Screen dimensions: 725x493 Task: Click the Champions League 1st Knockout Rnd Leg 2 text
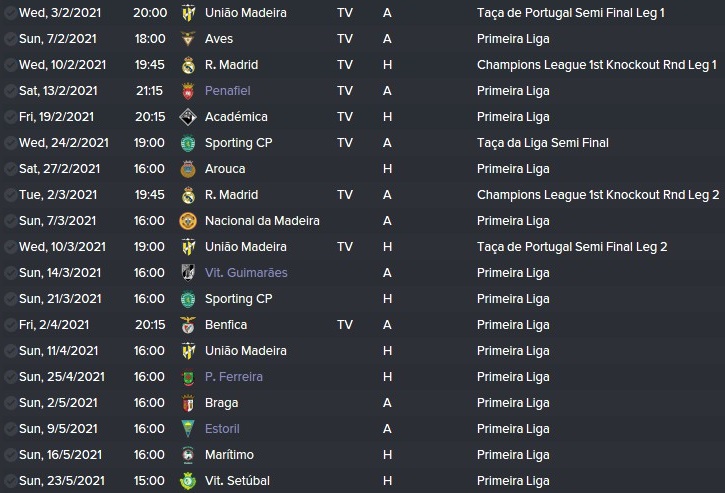tap(598, 195)
